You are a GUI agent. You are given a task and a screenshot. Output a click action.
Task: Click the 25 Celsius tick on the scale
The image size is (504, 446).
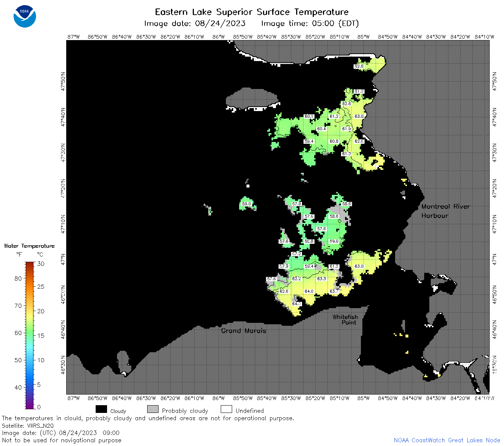tap(41, 286)
